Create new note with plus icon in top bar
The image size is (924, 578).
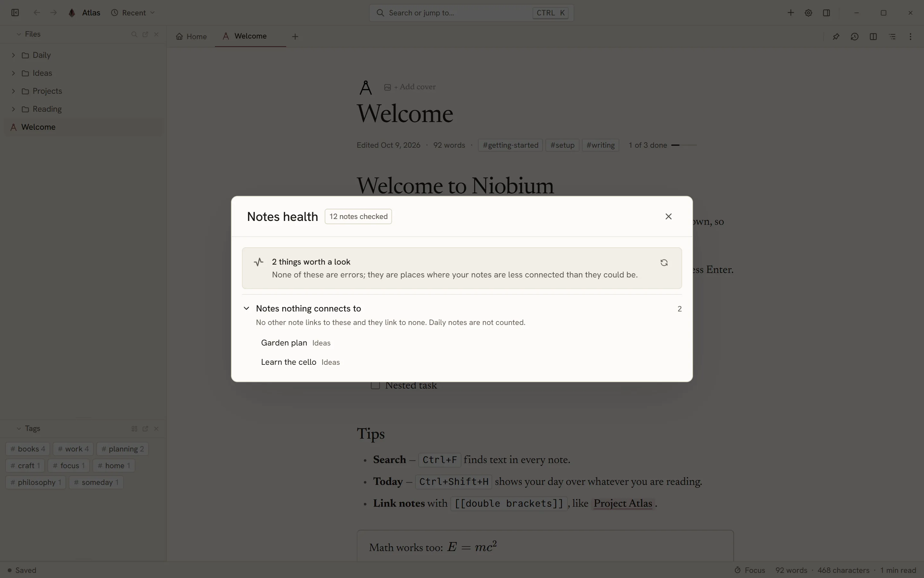(791, 13)
